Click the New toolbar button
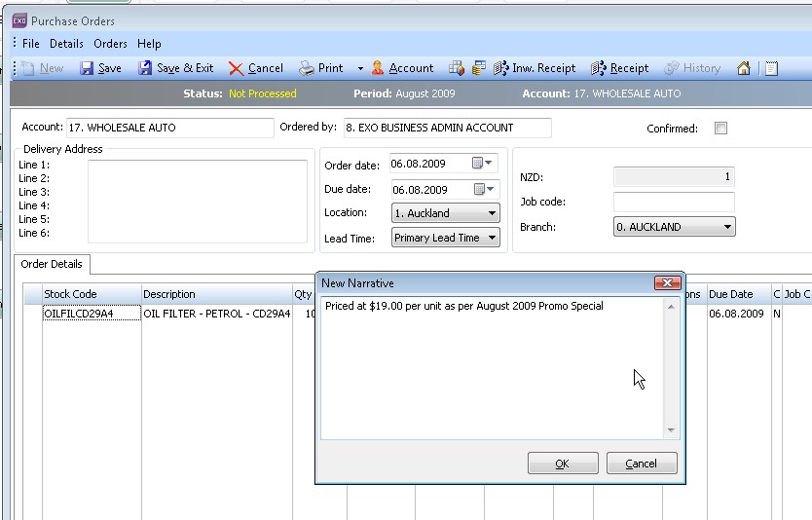812x520 pixels. (x=43, y=68)
